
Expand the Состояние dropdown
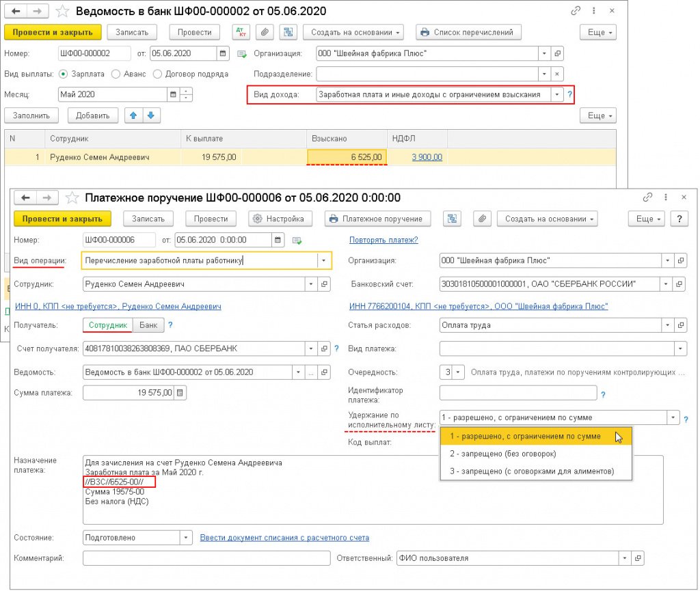coord(185,538)
